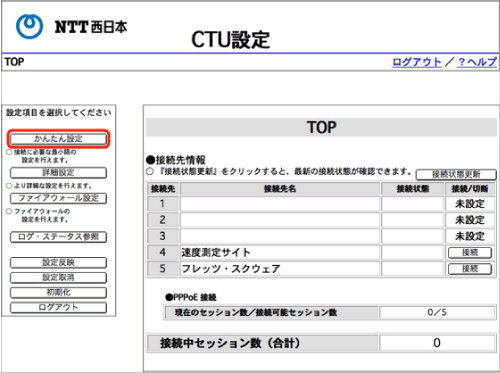
Task: Click the CTU設定 page title
Action: pyautogui.click(x=231, y=40)
